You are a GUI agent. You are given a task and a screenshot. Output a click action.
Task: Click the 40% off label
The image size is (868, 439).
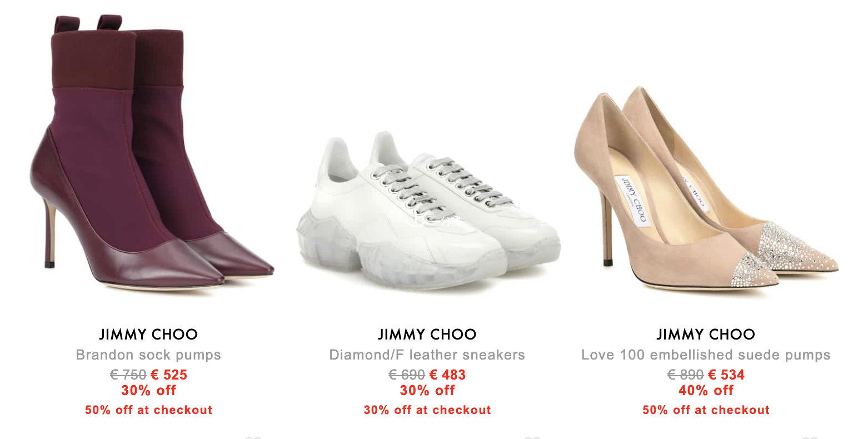[x=706, y=391]
